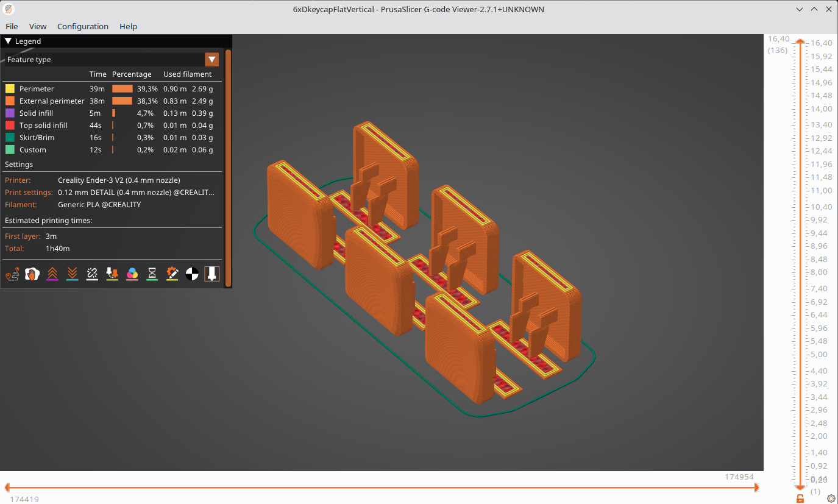Unlock the vertical layer slider lock
The width and height of the screenshot is (838, 504).
pyautogui.click(x=800, y=498)
